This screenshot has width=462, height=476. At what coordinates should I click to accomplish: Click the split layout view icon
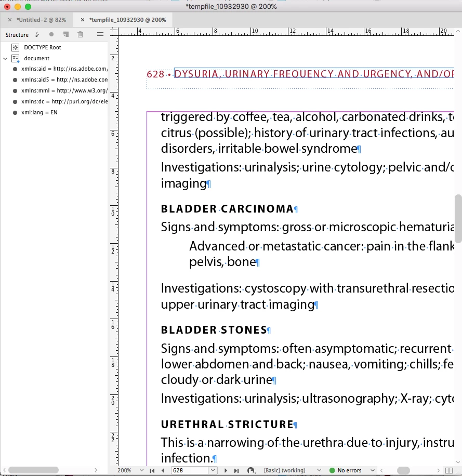448,470
